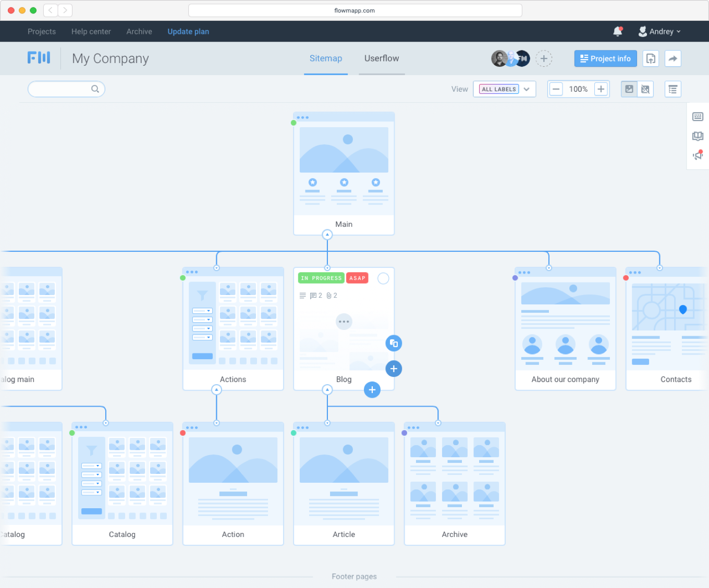
Task: Open the keyboard shortcuts icon
Action: coord(698,116)
